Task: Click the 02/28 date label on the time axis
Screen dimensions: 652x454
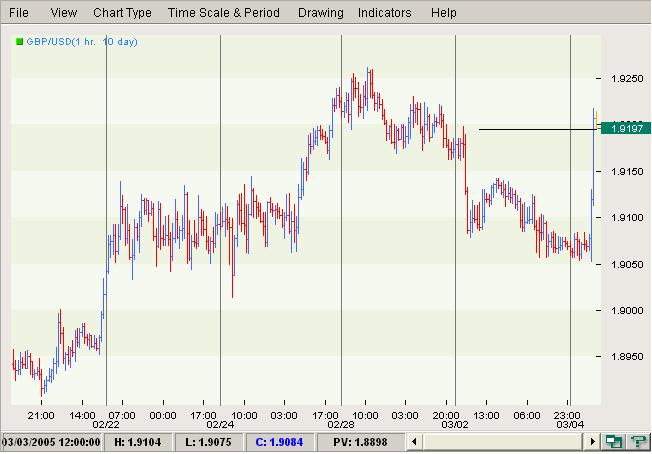Action: pos(341,424)
